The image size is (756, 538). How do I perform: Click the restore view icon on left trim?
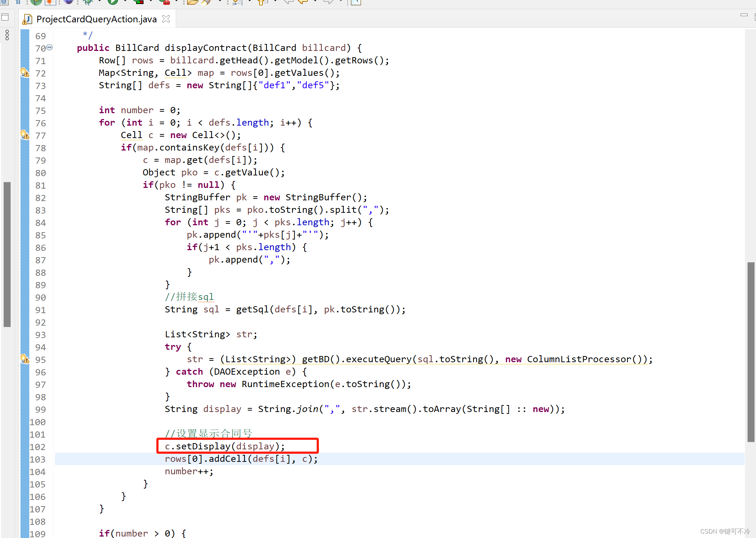(5, 17)
